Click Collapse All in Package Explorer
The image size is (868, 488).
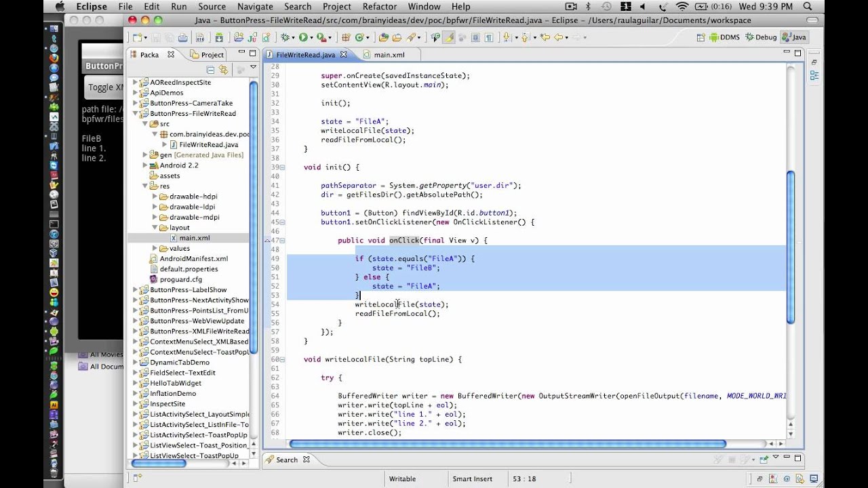(x=210, y=69)
